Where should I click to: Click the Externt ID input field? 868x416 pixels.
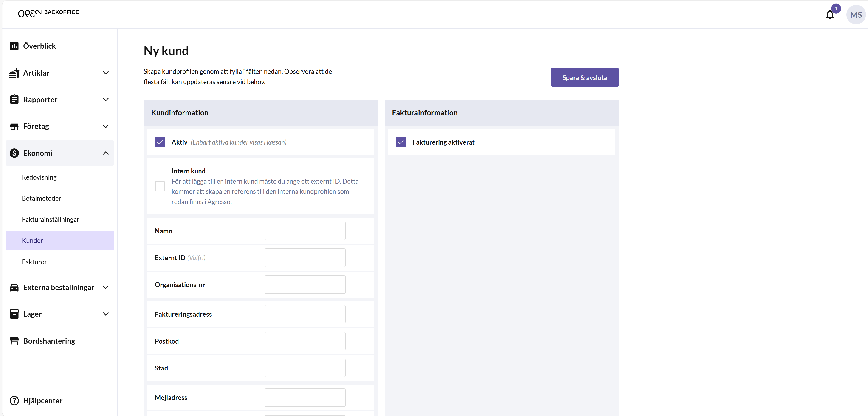point(305,258)
